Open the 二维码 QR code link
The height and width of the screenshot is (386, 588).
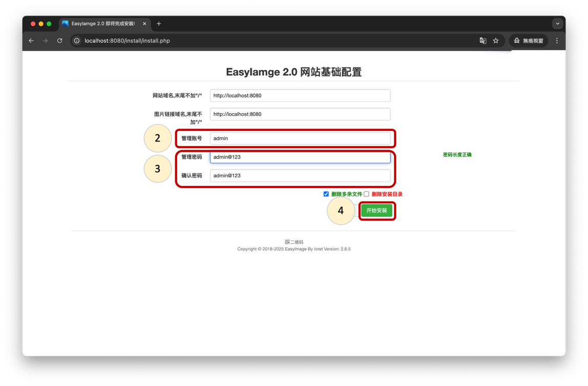293,242
